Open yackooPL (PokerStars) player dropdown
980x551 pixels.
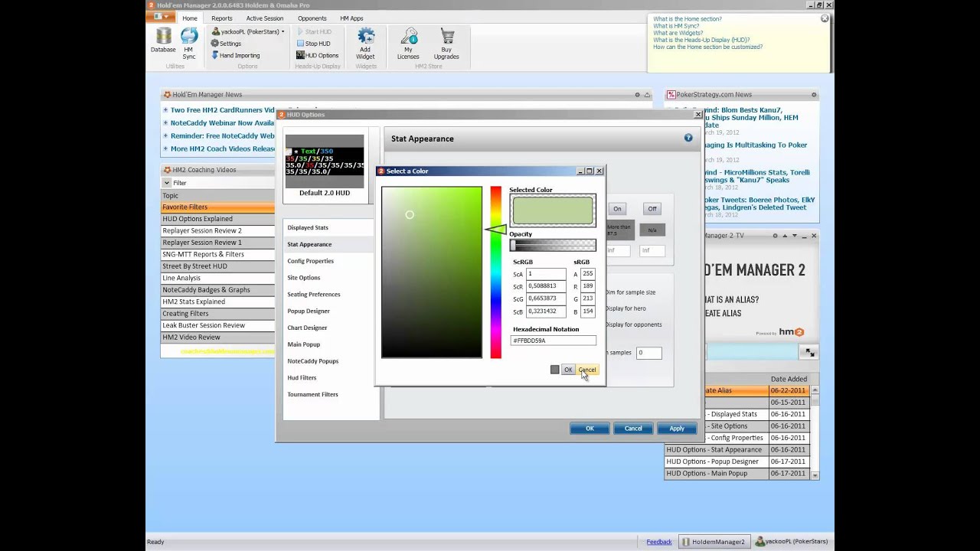pos(249,31)
